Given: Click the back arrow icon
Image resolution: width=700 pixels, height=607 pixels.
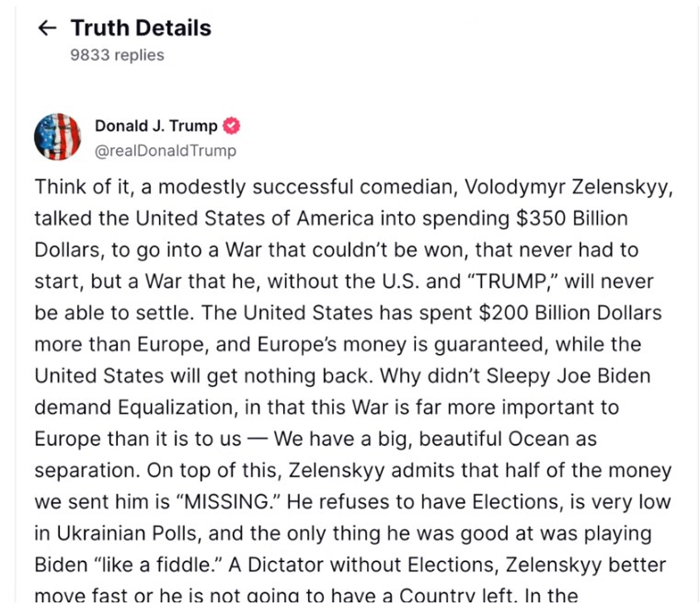Looking at the screenshot, I should tap(47, 29).
